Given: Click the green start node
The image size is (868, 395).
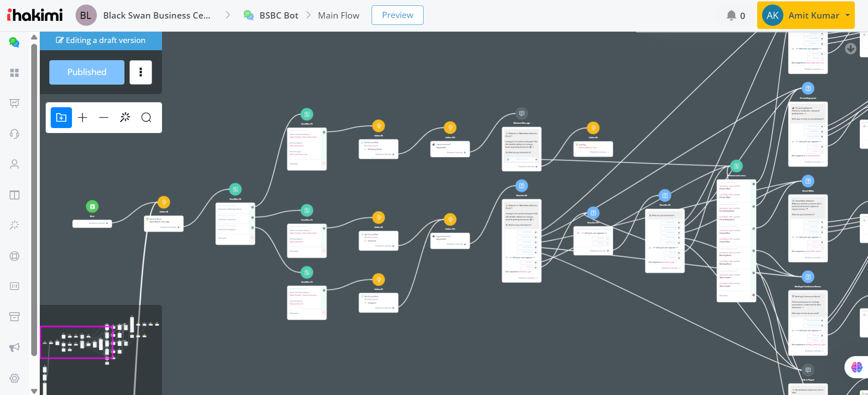Looking at the screenshot, I should click(x=92, y=207).
